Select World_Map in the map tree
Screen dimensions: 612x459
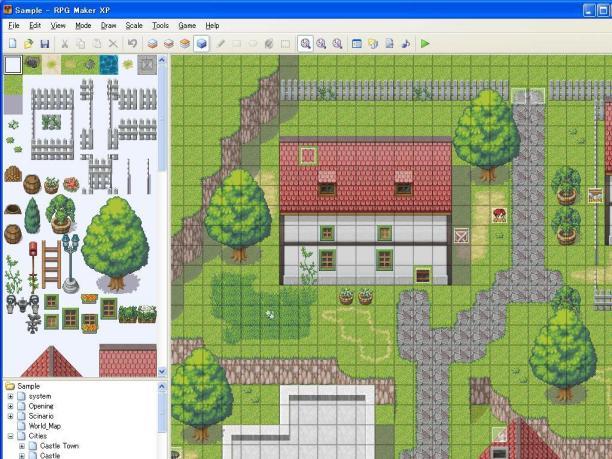[46, 426]
